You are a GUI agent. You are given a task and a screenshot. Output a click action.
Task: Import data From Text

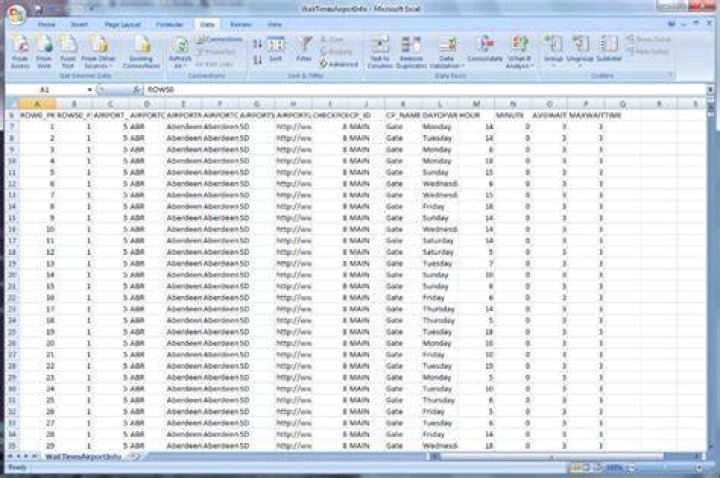(68, 52)
